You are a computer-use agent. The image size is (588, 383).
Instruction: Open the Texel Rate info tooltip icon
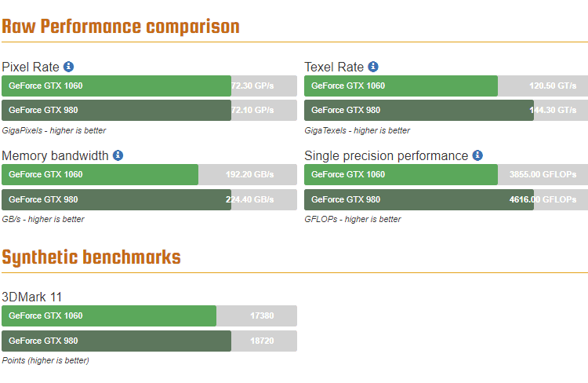click(373, 67)
